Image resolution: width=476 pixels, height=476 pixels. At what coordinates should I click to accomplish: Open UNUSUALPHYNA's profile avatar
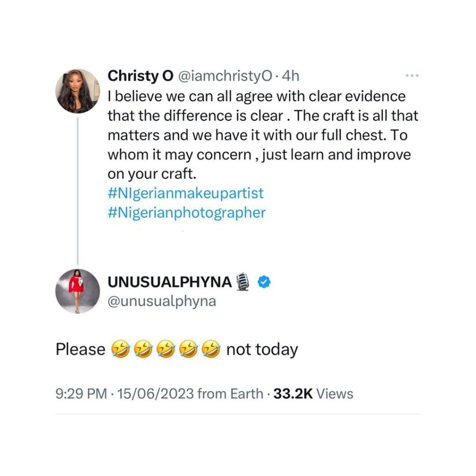point(78,291)
